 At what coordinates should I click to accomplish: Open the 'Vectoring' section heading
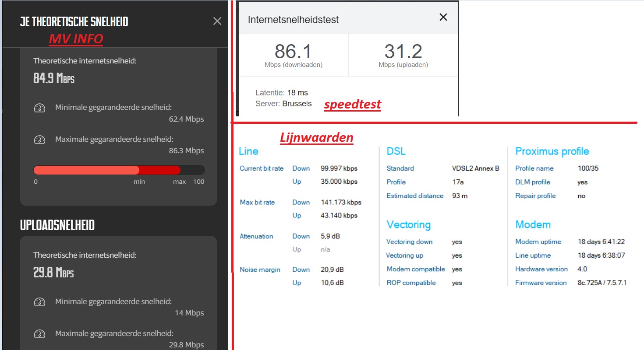click(408, 225)
